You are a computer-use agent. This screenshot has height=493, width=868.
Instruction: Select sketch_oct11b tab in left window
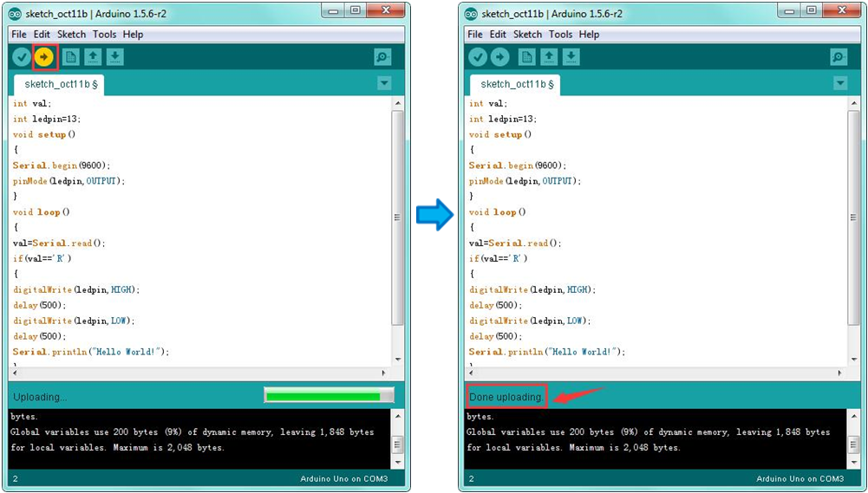click(x=59, y=85)
